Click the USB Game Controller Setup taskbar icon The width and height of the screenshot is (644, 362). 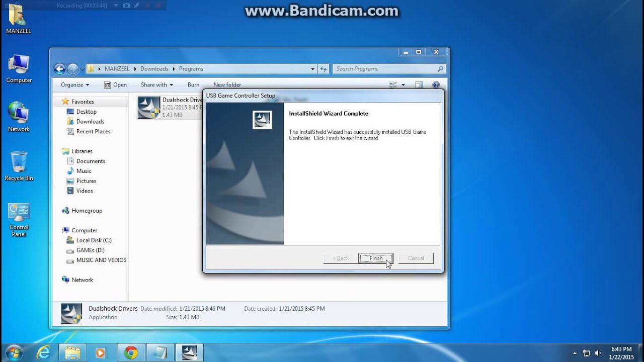click(x=190, y=353)
